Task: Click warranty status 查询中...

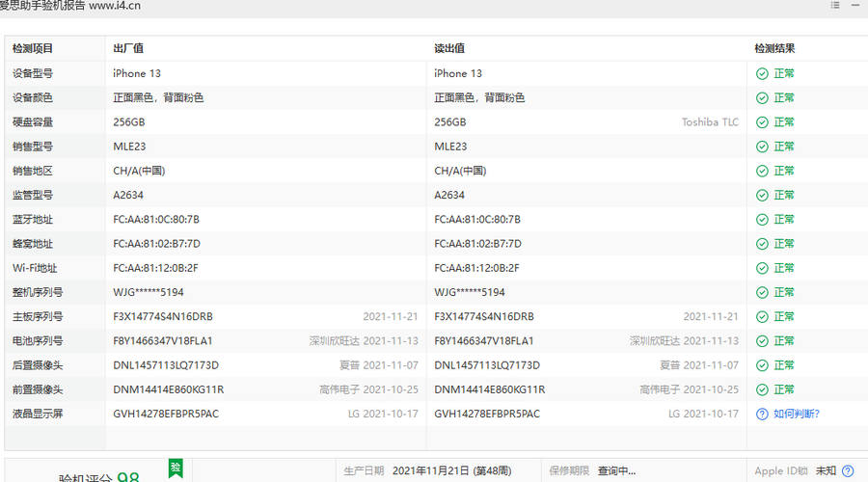Action: pos(616,471)
